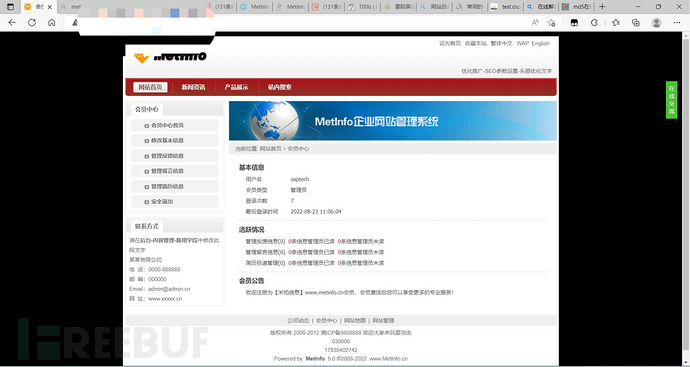
Task: Click the last login time 2022-08-23 11:06:04
Action: click(316, 212)
